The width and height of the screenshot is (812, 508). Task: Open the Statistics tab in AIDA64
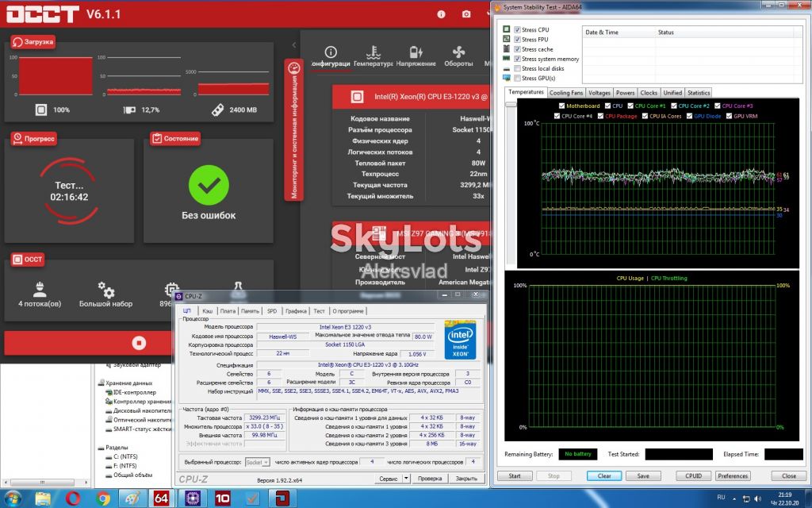point(699,93)
